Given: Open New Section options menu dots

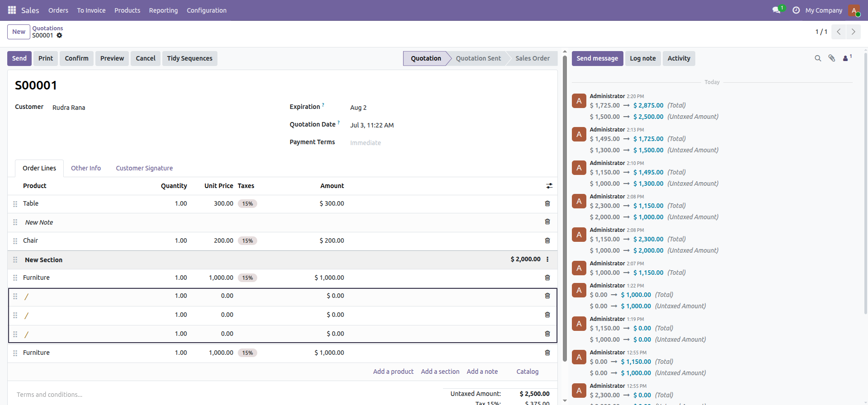Looking at the screenshot, I should 547,259.
